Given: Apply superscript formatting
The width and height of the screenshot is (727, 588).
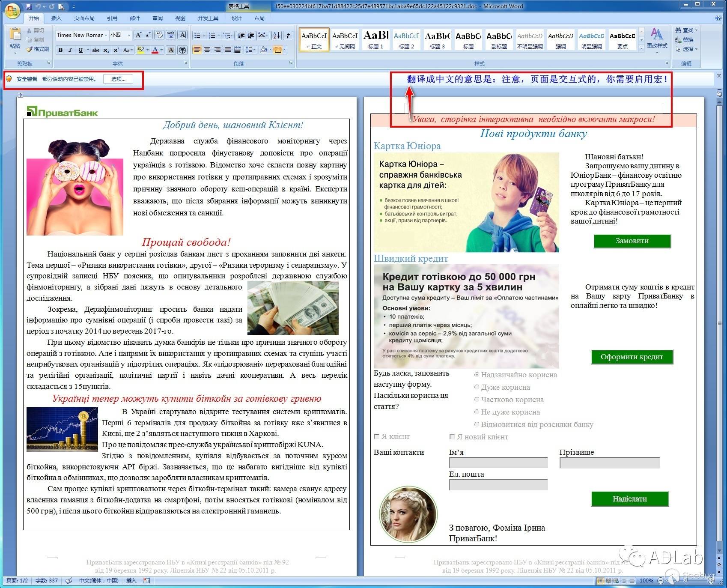Looking at the screenshot, I should [116, 50].
